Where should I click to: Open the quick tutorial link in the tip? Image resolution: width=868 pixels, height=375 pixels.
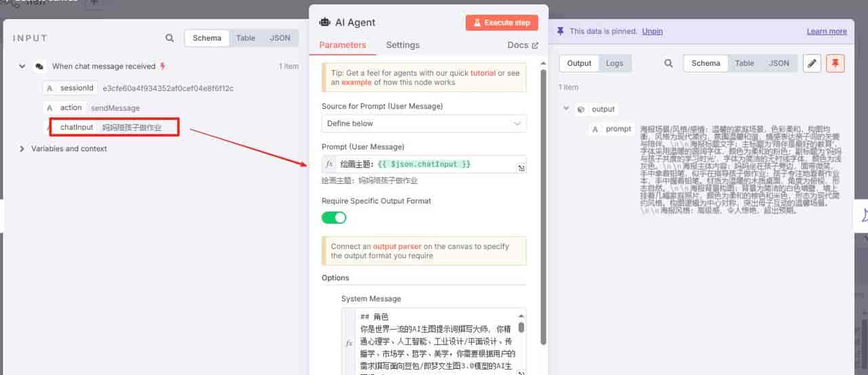tap(484, 73)
